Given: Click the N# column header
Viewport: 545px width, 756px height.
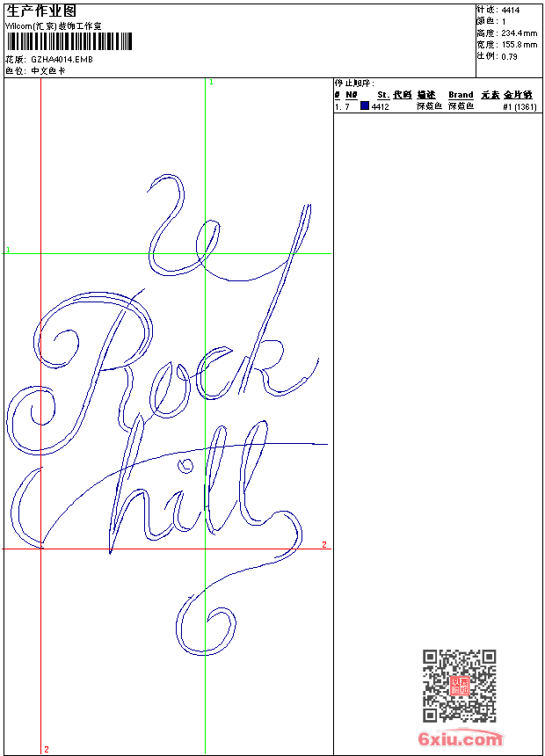Looking at the screenshot, I should pyautogui.click(x=351, y=95).
